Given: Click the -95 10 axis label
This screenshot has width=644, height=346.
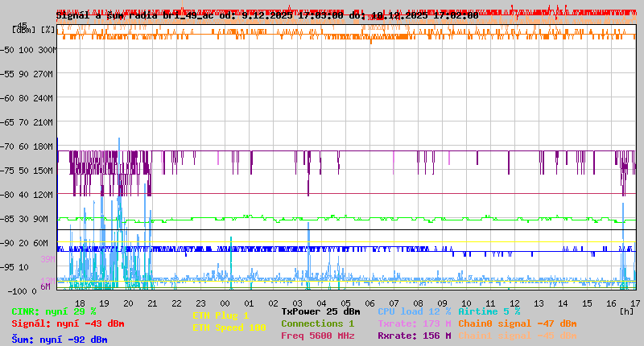Looking at the screenshot, I should coord(15,268).
